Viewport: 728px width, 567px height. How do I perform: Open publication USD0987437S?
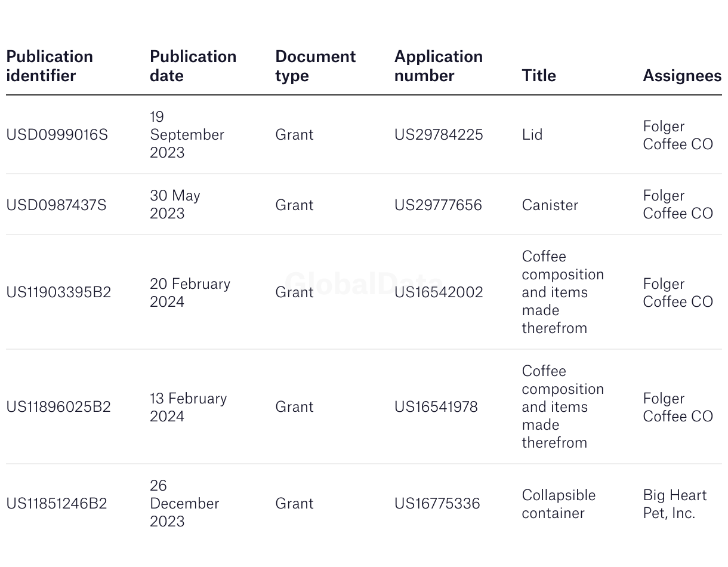tap(56, 205)
